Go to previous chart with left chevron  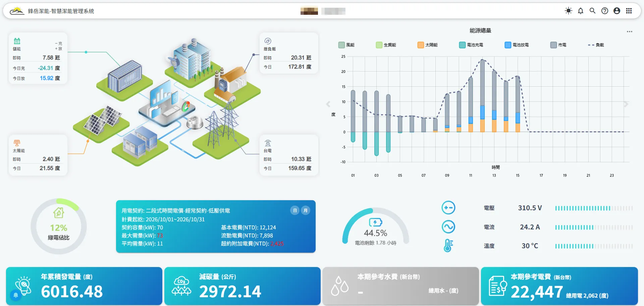328,104
